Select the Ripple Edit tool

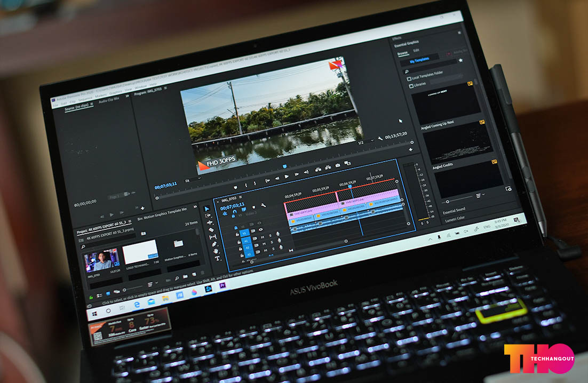[210, 222]
